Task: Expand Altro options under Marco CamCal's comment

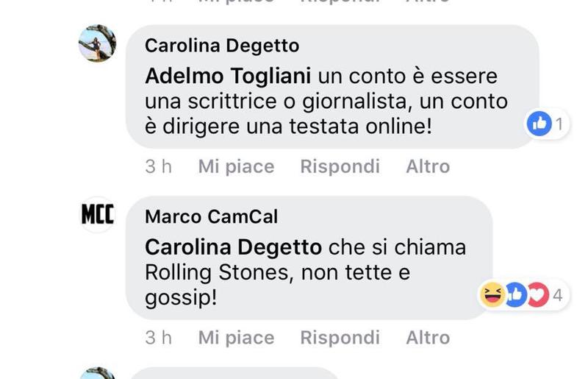Action: (428, 338)
